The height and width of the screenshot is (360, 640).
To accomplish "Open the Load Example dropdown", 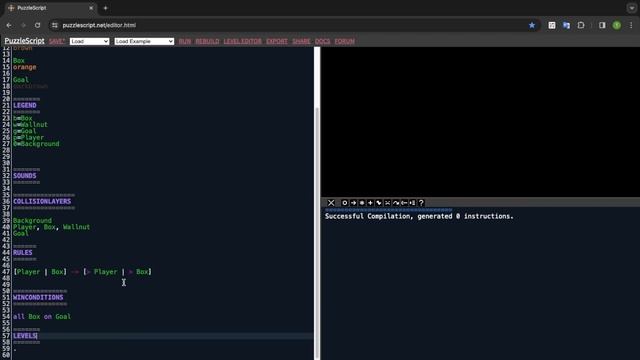I will point(144,41).
